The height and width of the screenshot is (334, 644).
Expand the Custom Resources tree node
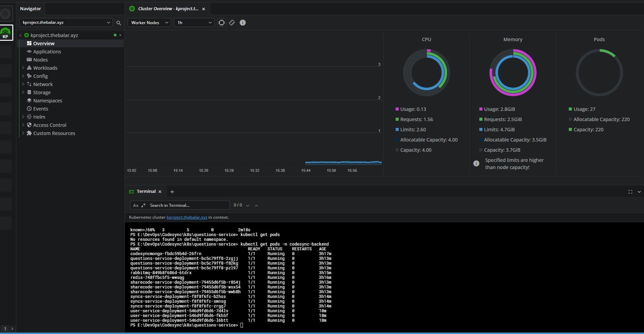point(23,133)
